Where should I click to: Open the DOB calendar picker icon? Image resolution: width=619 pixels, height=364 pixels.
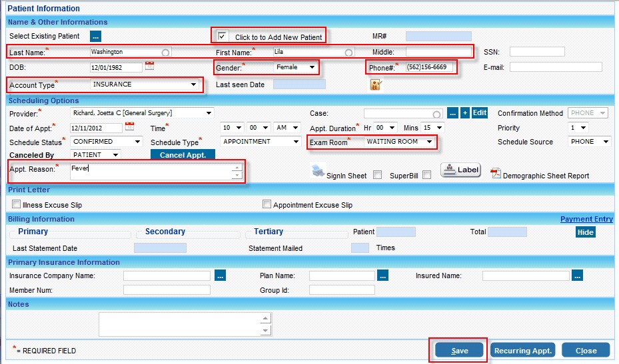pos(149,66)
